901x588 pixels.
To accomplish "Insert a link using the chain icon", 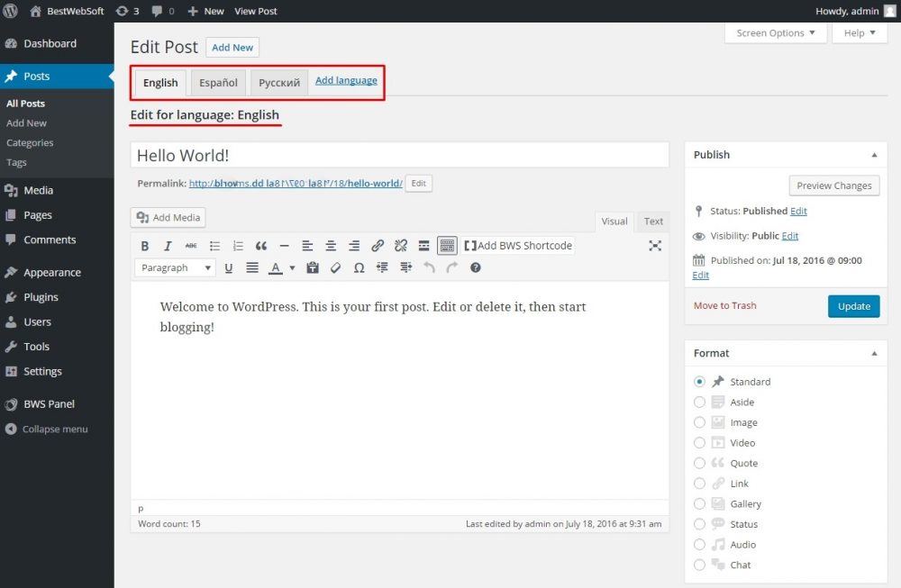I will click(x=378, y=245).
